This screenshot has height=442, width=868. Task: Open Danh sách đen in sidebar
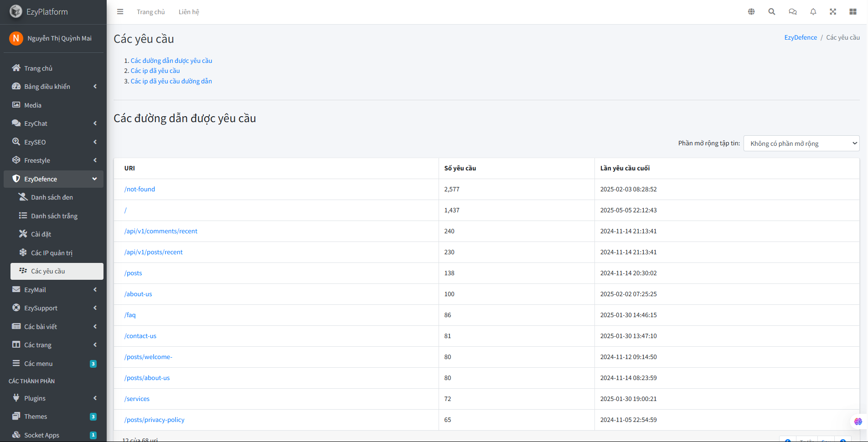[52, 197]
